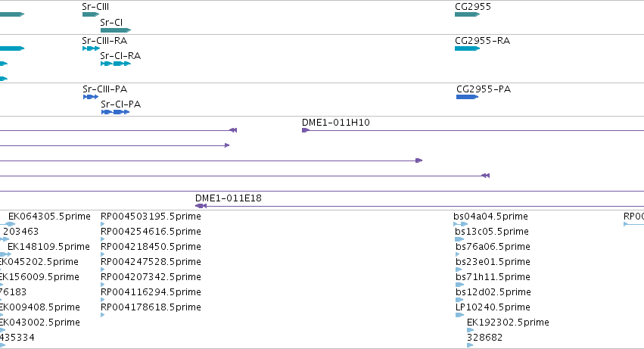
Task: Click the RP004247528.5prime label
Action: (151, 262)
